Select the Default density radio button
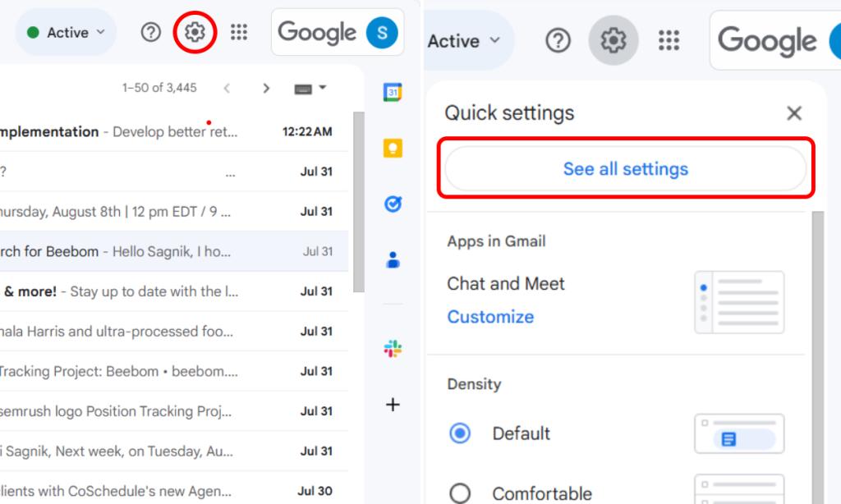Viewport: 841px width, 504px height. click(460, 433)
